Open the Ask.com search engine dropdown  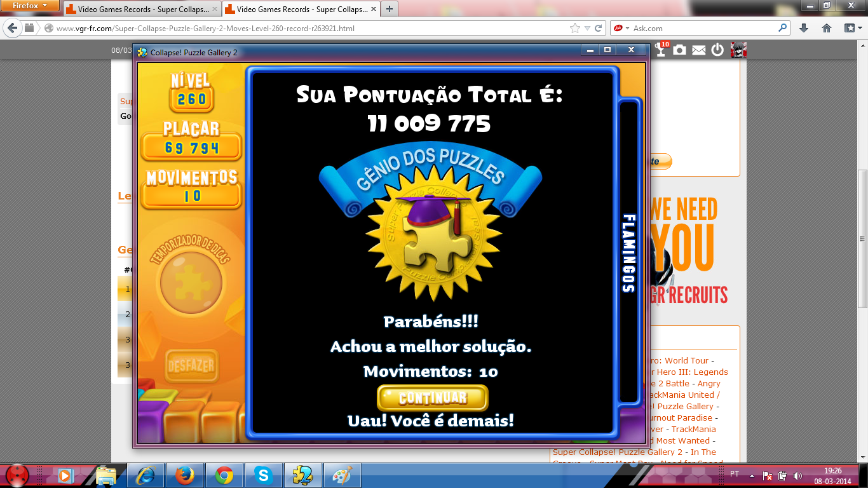pyautogui.click(x=621, y=28)
